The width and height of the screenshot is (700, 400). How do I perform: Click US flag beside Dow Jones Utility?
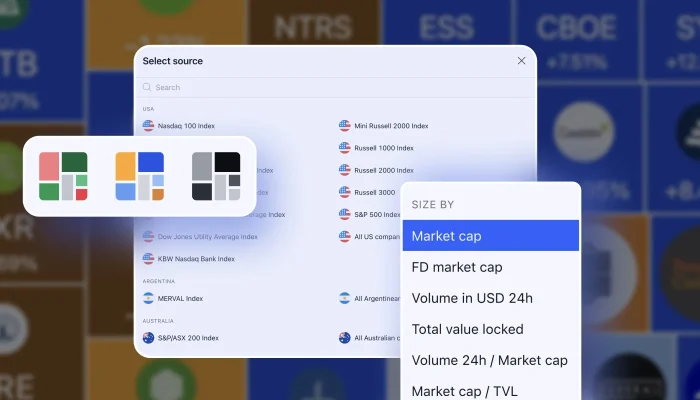pyautogui.click(x=148, y=237)
